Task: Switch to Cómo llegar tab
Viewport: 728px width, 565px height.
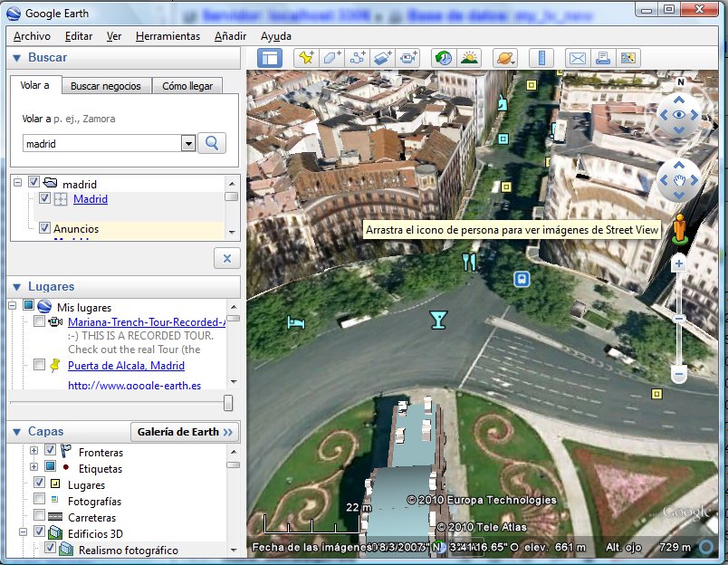Action: (187, 86)
